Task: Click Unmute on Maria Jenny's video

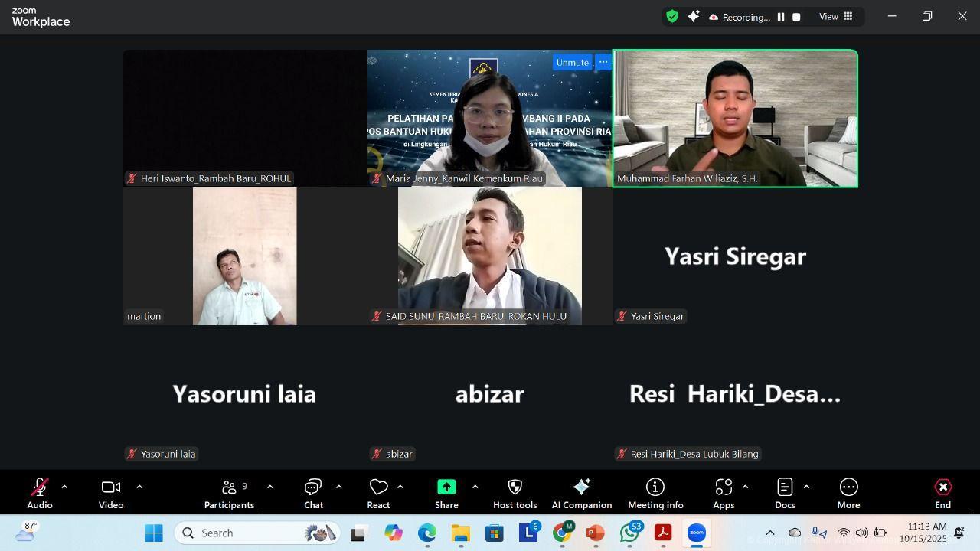Action: (572, 63)
